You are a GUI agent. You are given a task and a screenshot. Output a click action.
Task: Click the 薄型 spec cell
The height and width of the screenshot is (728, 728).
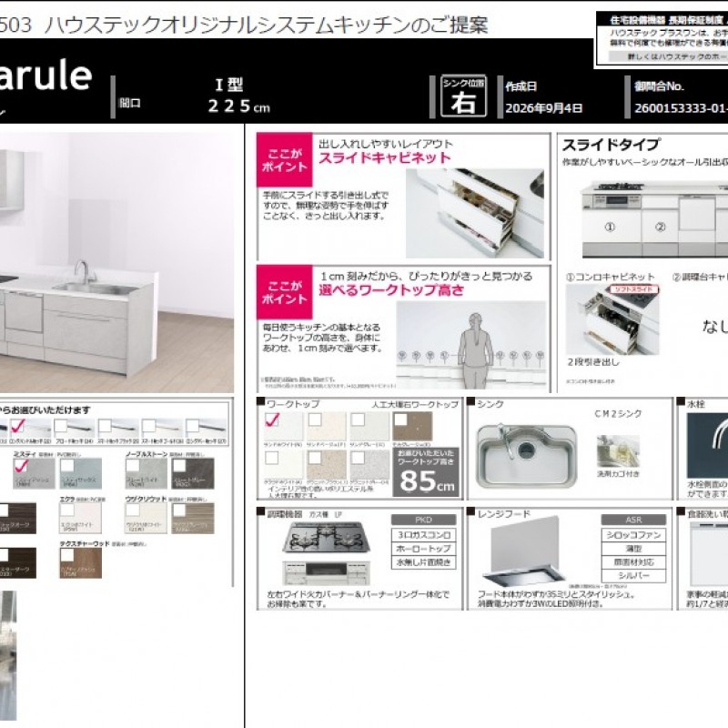pyautogui.click(x=633, y=549)
